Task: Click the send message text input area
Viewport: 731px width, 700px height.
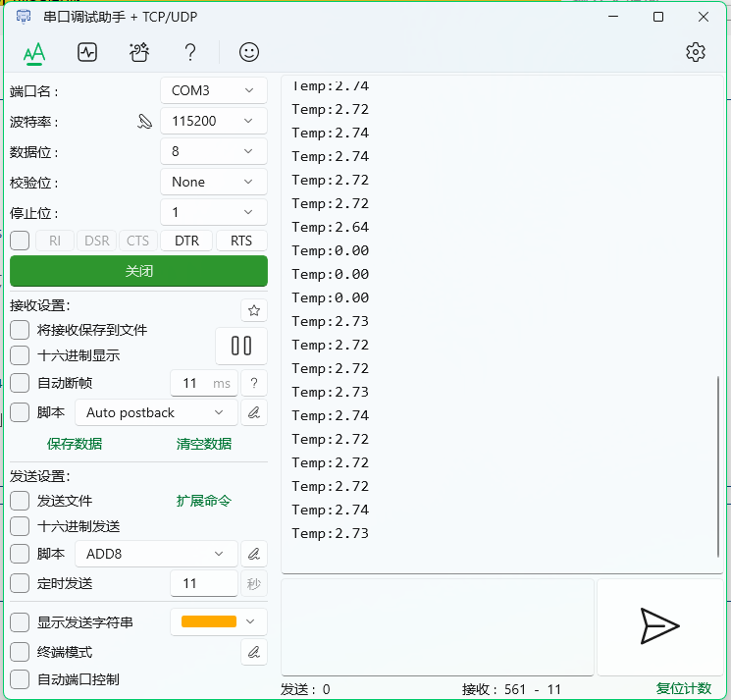Action: [438, 626]
